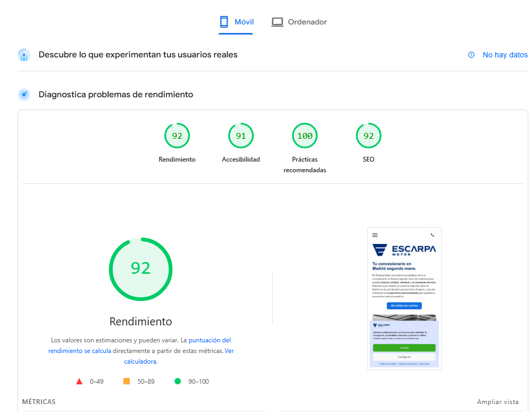
Task: Expand metrics with Ampliar vista
Action: [497, 402]
